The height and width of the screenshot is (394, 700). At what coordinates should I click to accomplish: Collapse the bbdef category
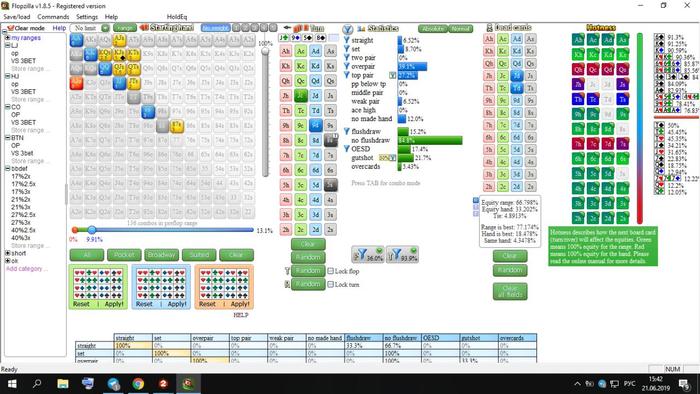[x=8, y=169]
